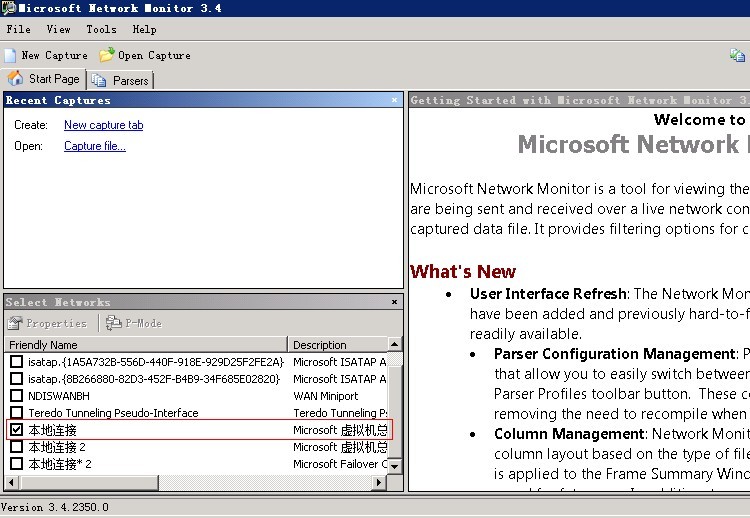Enable the NDISWANBH network checkbox
The height and width of the screenshot is (518, 750).
click(16, 396)
